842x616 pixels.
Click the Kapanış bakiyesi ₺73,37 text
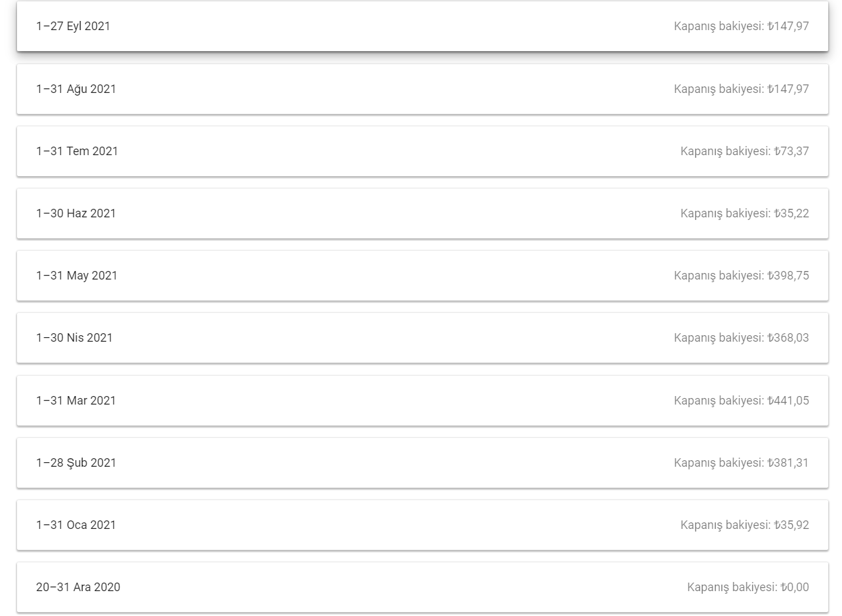[x=744, y=151]
